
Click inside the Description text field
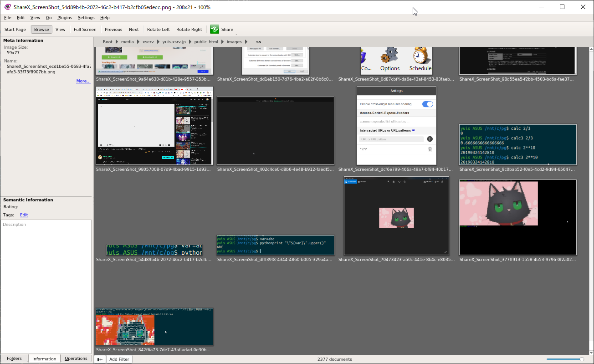pyautogui.click(x=46, y=282)
